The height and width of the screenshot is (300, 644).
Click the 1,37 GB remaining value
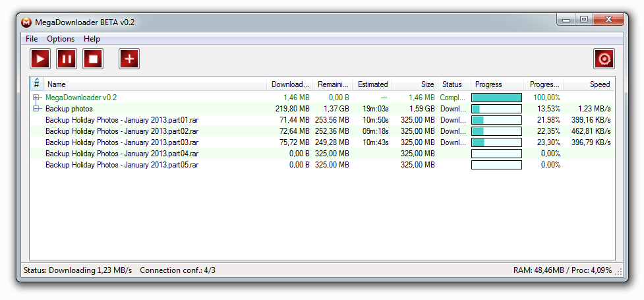336,109
